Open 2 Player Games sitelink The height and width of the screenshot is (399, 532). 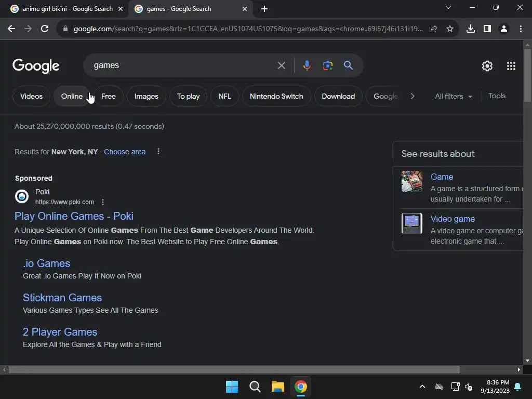pyautogui.click(x=60, y=332)
